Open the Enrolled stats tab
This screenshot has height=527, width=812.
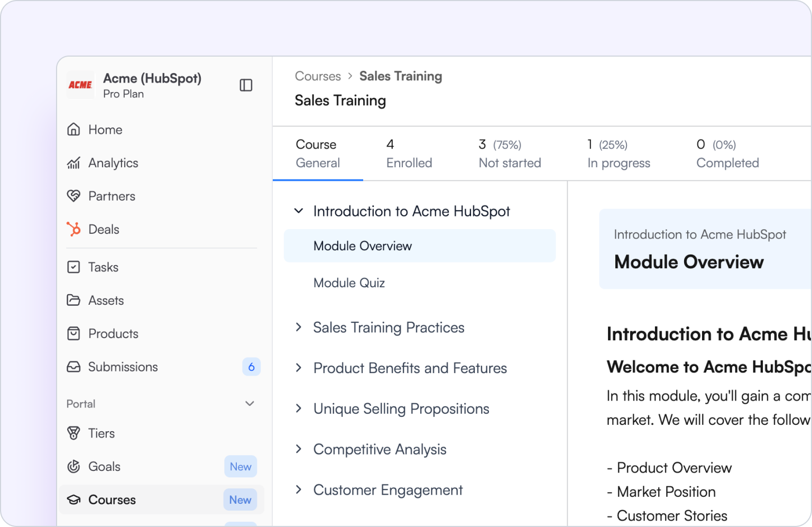click(x=409, y=153)
